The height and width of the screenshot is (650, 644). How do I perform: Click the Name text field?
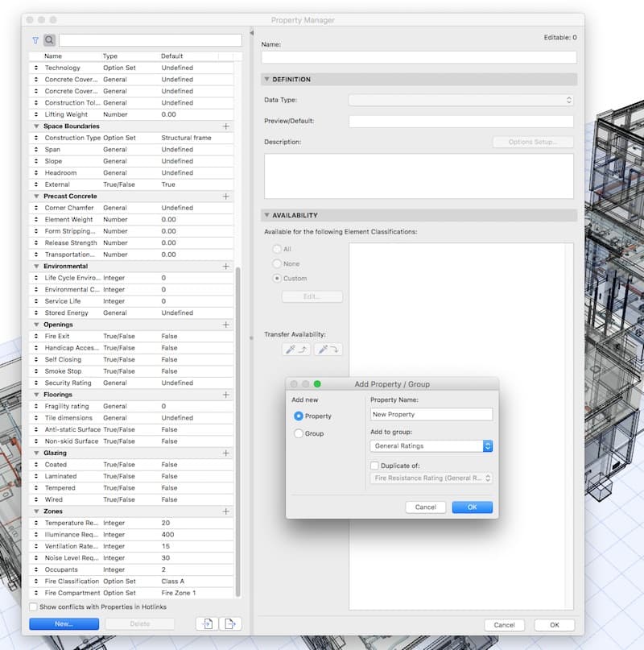(419, 57)
